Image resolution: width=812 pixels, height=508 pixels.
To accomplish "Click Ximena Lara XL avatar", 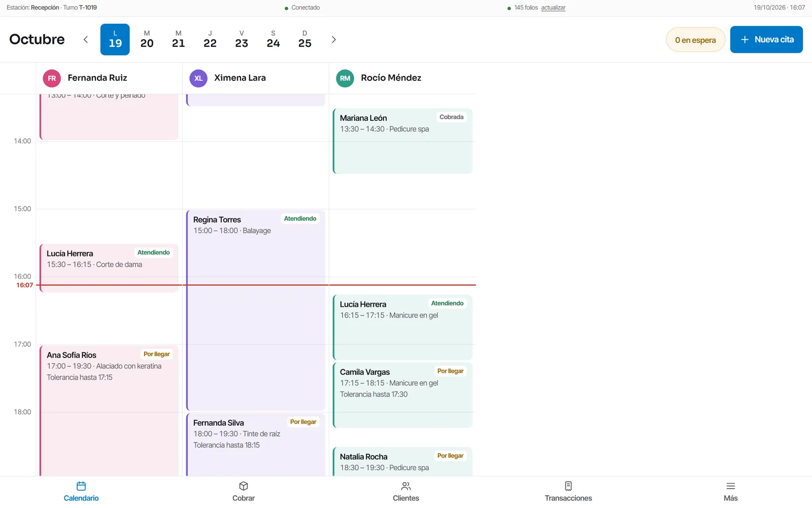I will tap(198, 78).
